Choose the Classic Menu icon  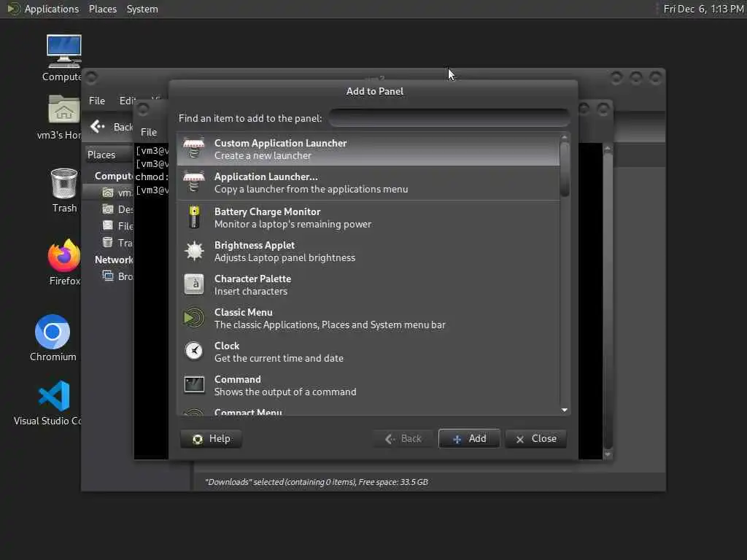pyautogui.click(x=194, y=318)
